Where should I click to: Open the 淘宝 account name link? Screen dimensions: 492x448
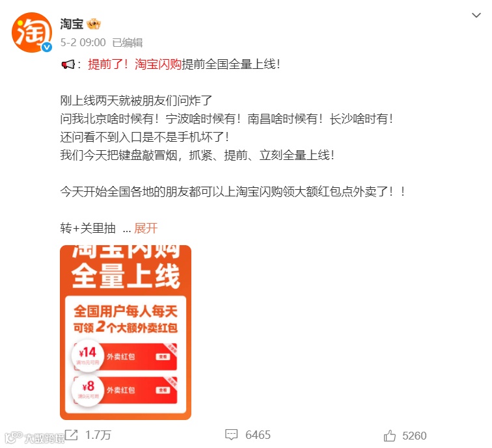(72, 24)
